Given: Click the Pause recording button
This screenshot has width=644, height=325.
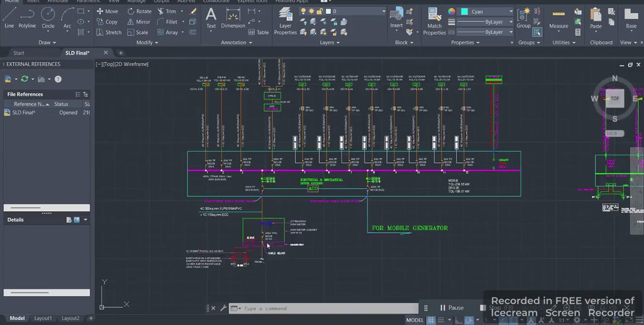Looking at the screenshot, I should 452,308.
